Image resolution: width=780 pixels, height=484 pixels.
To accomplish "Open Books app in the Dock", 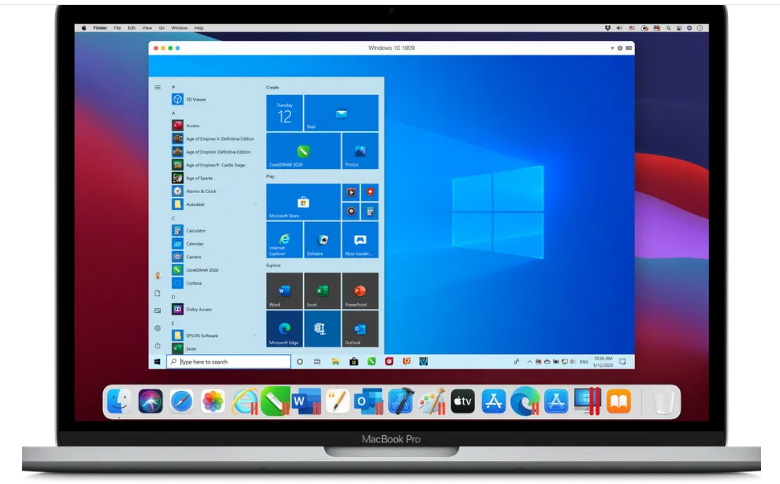I will [x=619, y=401].
